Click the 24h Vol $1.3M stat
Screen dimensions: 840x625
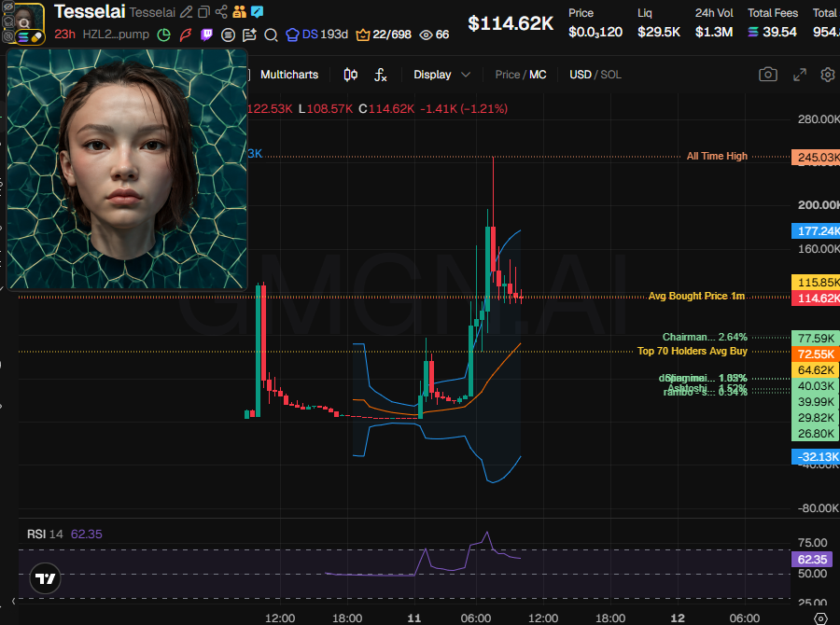tap(714, 22)
